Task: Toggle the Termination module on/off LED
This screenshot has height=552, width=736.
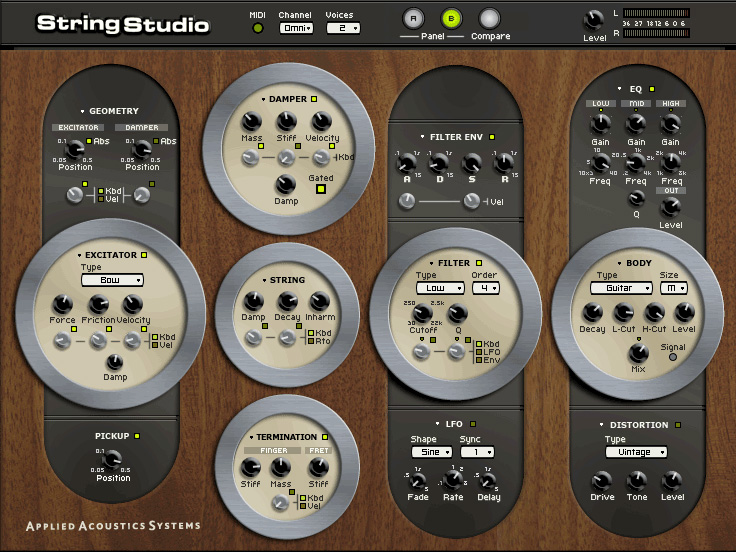Action: 324,437
